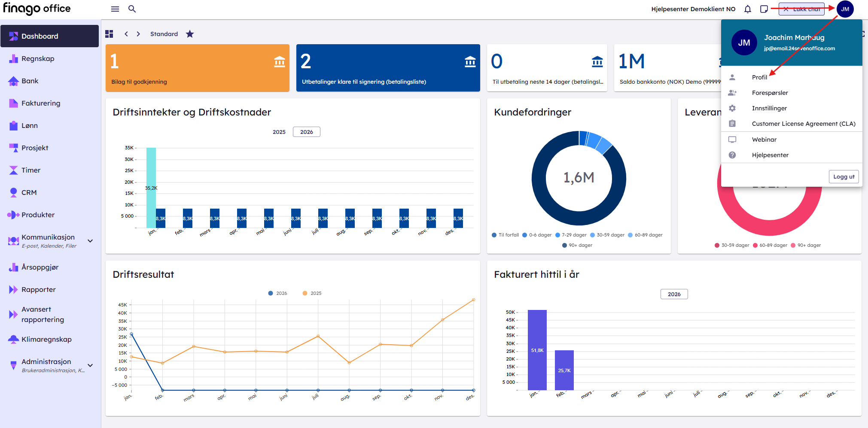
Task: Click the orange Bilag til godkjenning tile
Action: tap(197, 68)
